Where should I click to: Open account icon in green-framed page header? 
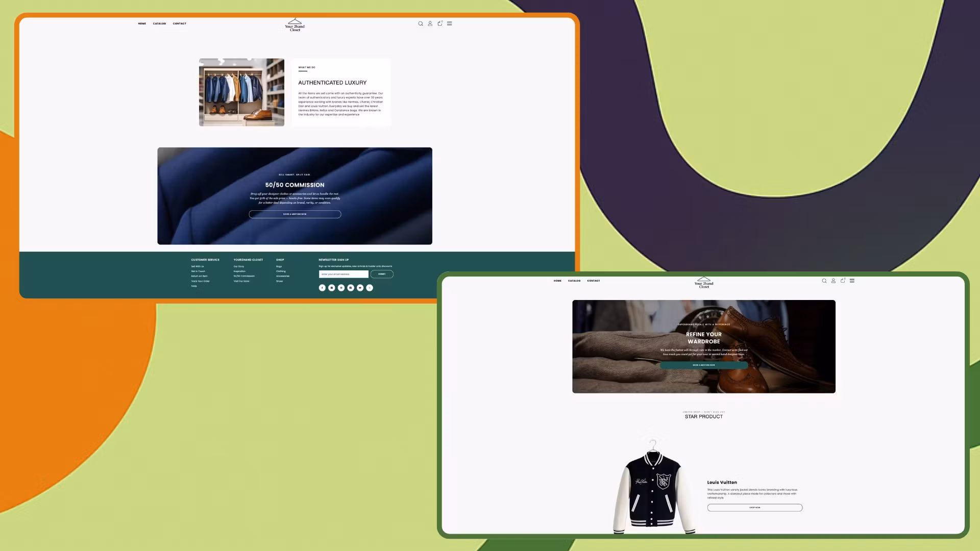834,281
